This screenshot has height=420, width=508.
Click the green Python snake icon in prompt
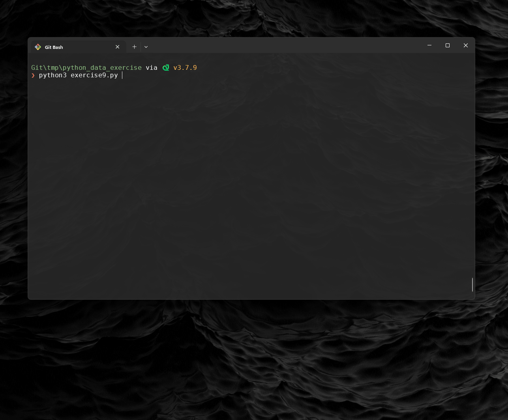coord(166,68)
